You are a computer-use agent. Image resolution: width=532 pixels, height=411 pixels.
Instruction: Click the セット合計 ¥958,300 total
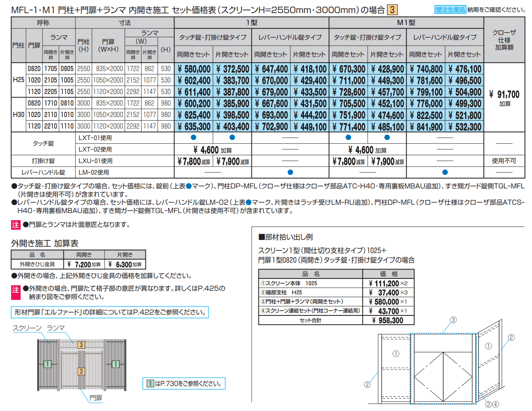click(x=387, y=321)
